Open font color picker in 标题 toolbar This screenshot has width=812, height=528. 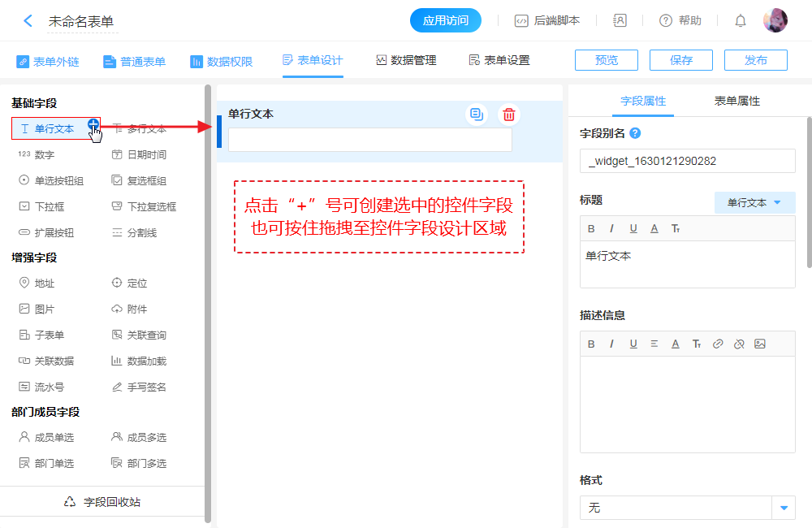point(654,228)
